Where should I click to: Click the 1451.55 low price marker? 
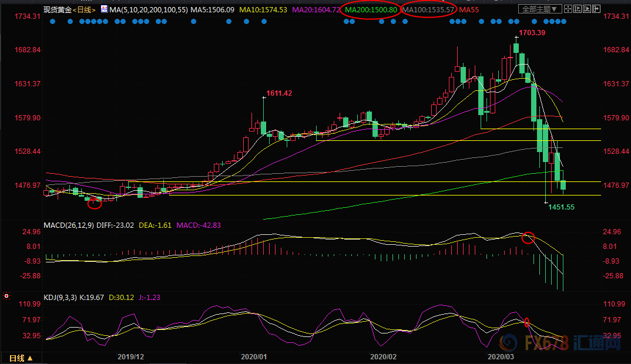562,207
